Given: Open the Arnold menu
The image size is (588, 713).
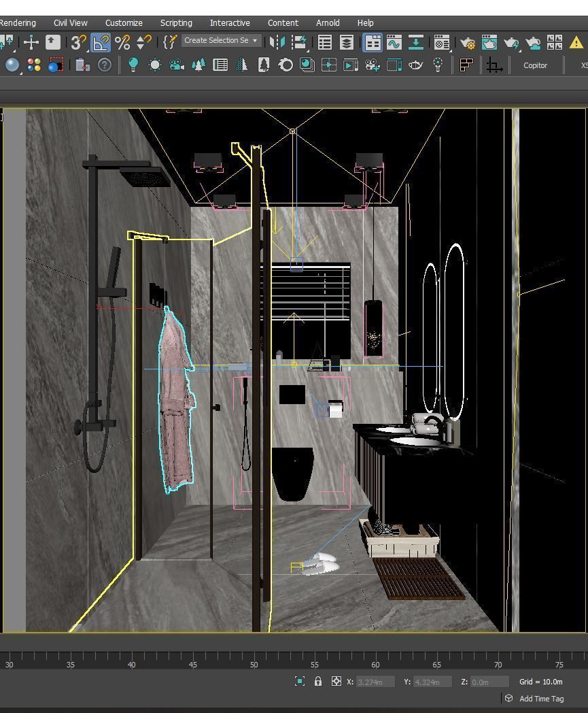Looking at the screenshot, I should [328, 22].
